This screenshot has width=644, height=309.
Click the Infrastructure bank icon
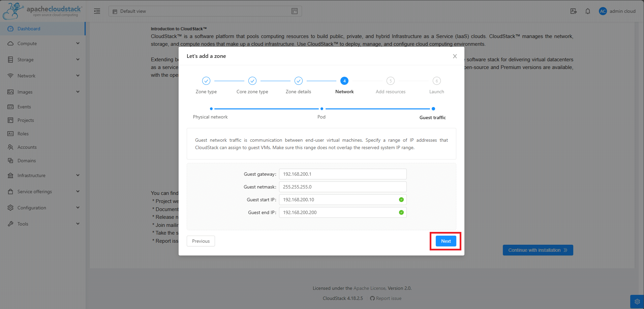click(x=10, y=175)
